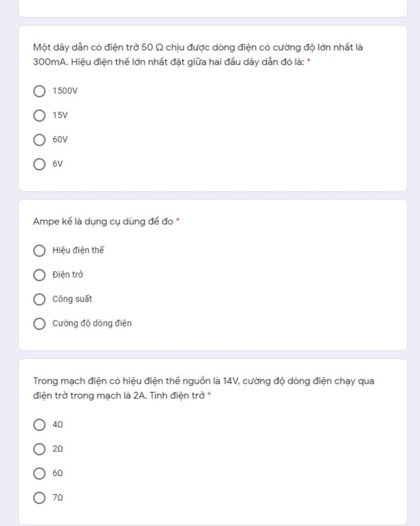The image size is (420, 526).
Task: Pick the 60V answer
Action: (39, 140)
